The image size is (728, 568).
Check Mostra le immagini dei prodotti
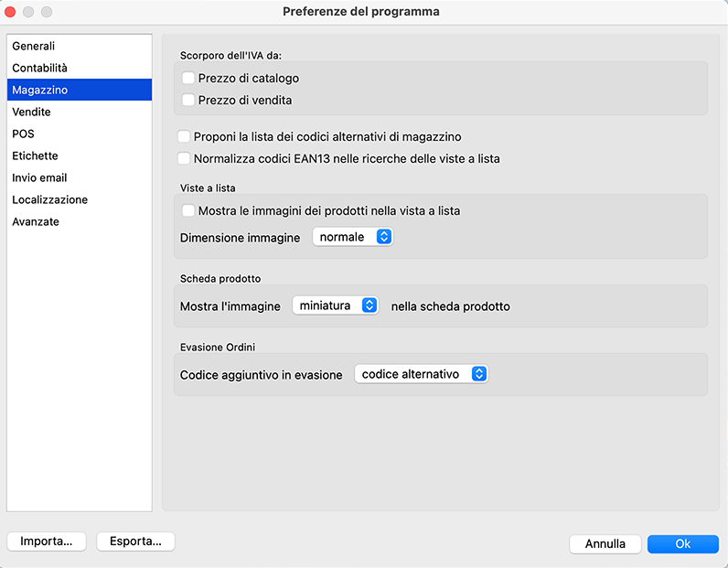pos(188,210)
